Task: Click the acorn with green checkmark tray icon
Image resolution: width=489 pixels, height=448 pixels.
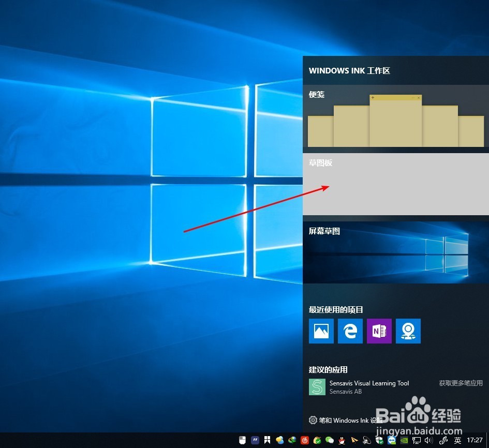Action: coord(317,440)
